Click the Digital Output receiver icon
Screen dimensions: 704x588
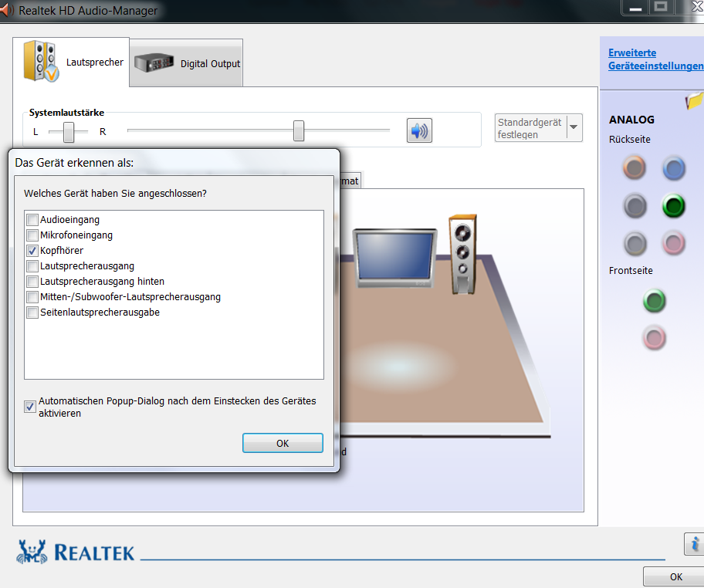[154, 63]
